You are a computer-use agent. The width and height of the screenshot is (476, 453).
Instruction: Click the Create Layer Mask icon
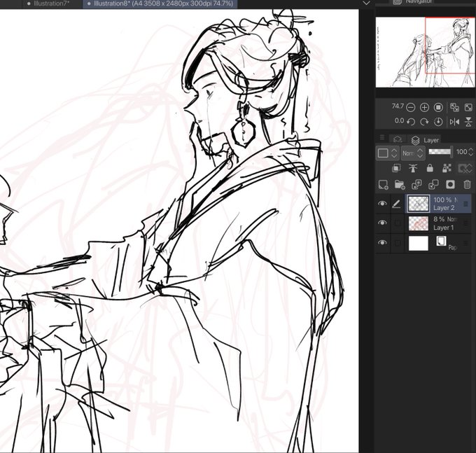point(450,184)
